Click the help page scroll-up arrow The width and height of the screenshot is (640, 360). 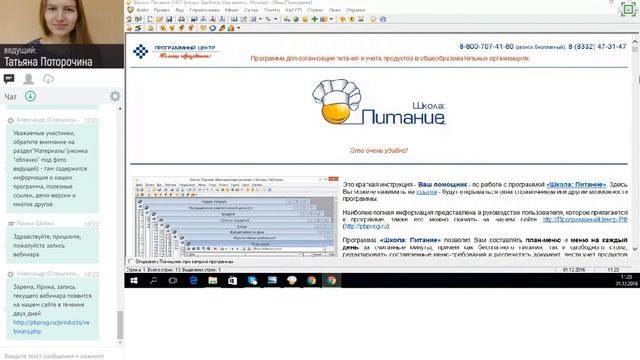tap(635, 42)
